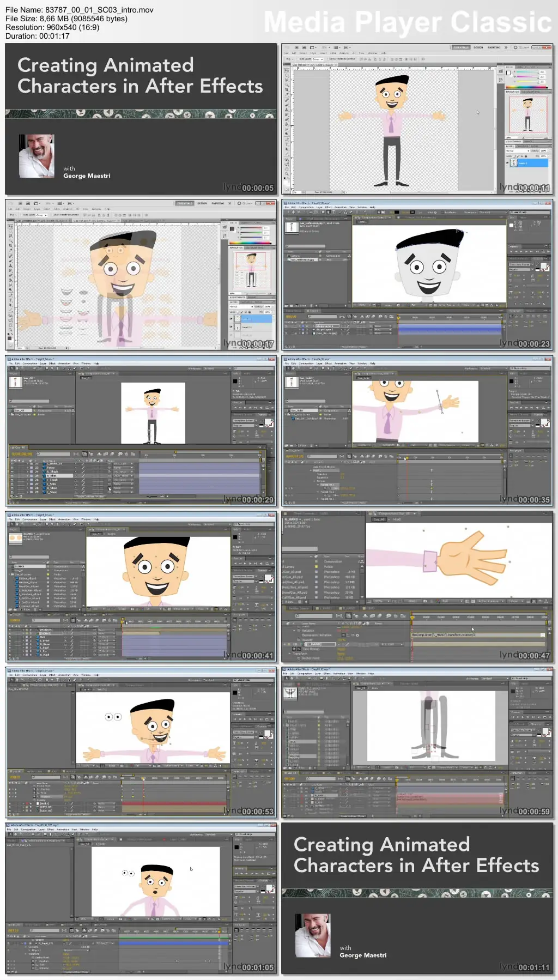Click Preview play button in 00:00:29 frame
The height and width of the screenshot is (980, 558).
[245, 408]
